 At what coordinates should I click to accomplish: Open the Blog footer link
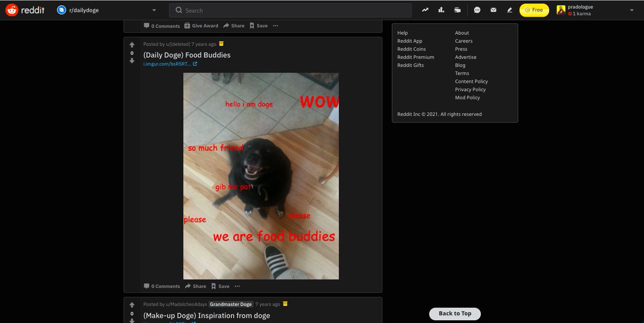[460, 65]
